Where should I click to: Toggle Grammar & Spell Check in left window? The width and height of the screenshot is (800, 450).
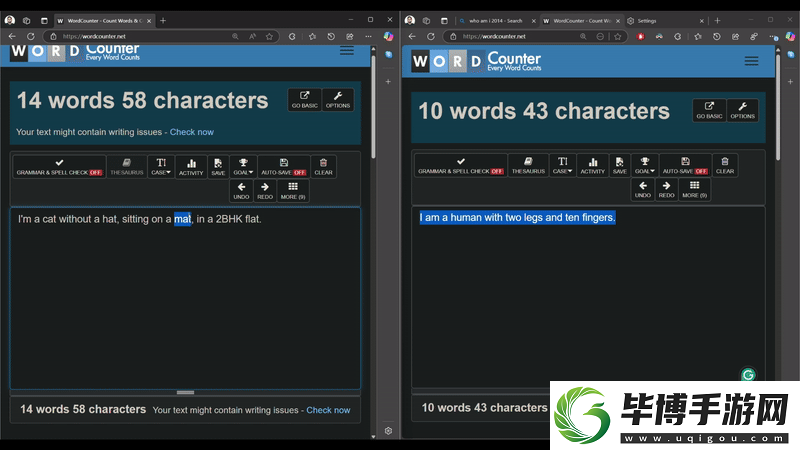click(x=59, y=167)
